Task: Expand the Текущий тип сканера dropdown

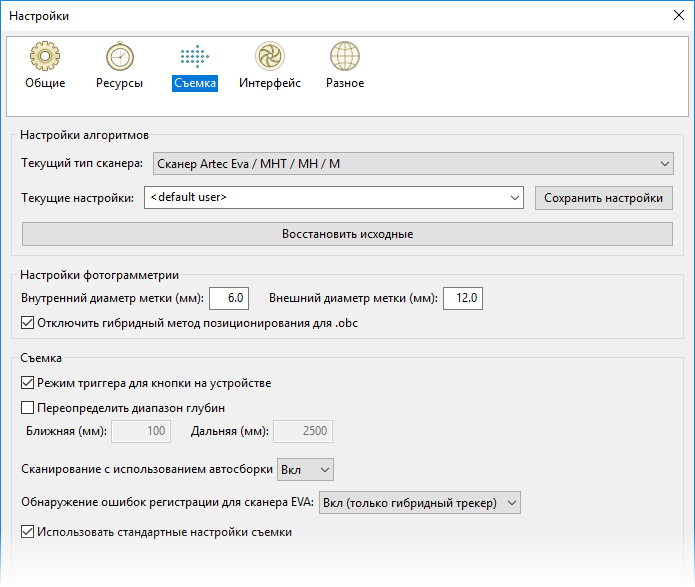Action: pos(410,163)
